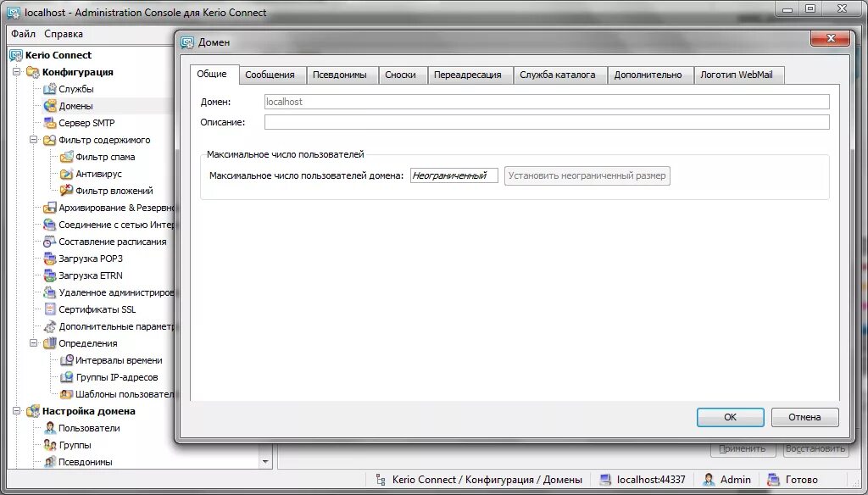Screen dimensions: 868x495
Task: Click the Загрузка POP3 icon
Action: click(x=50, y=259)
